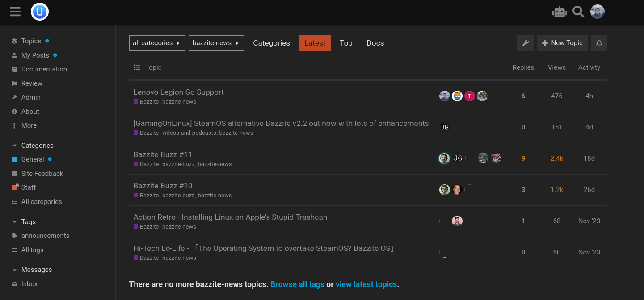Viewport: 644px width, 300px height.
Task: Open the notification bell button
Action: pyautogui.click(x=599, y=43)
